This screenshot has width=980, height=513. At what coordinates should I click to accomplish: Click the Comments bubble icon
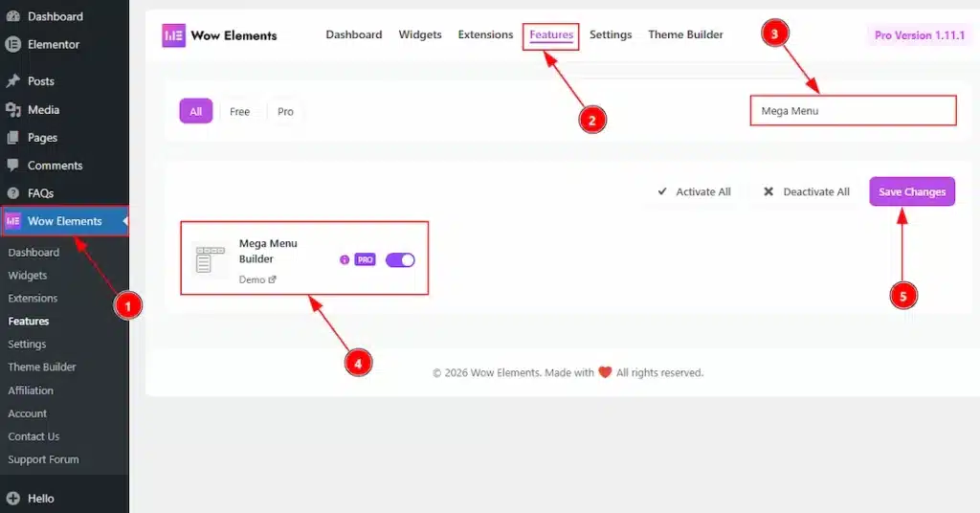click(12, 165)
